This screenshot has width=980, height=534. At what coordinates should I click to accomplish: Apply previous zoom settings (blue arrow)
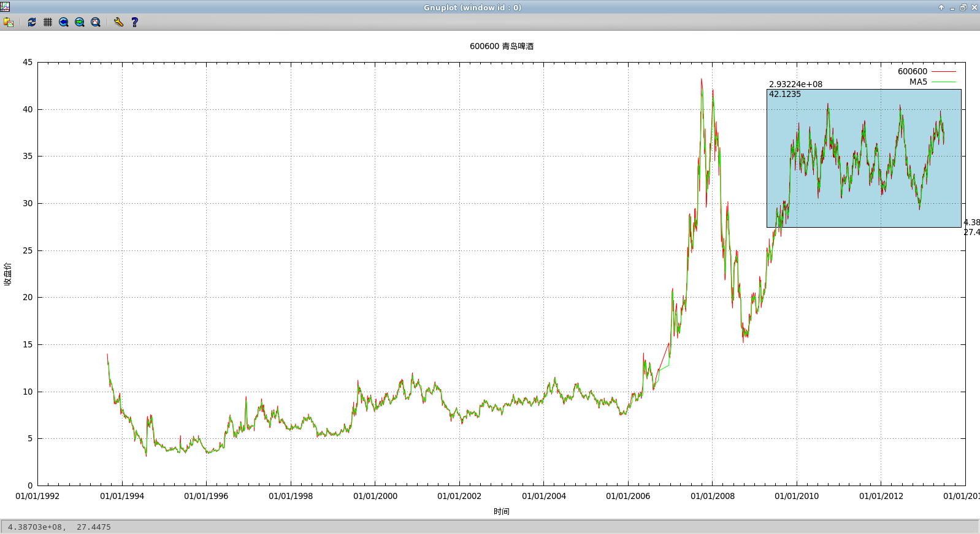tap(64, 22)
